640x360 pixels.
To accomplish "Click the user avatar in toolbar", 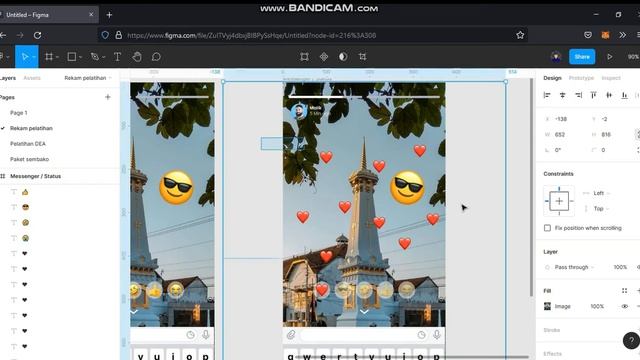I will point(556,57).
